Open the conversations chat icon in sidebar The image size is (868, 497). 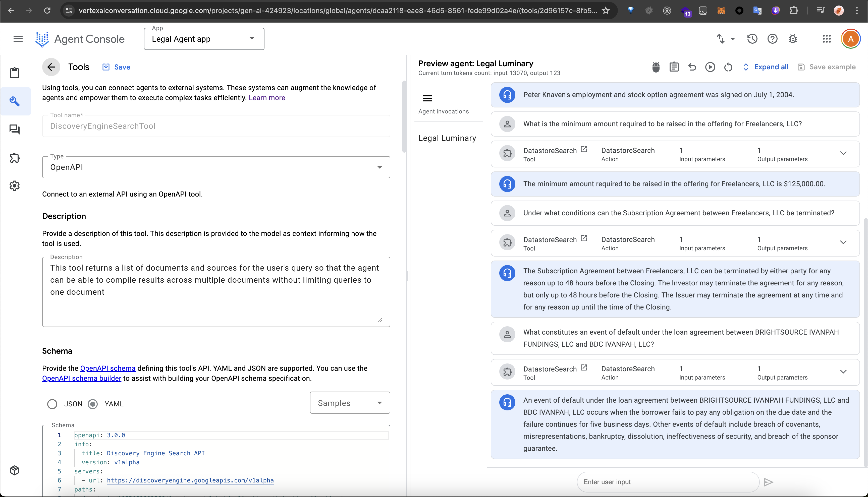[x=14, y=129]
